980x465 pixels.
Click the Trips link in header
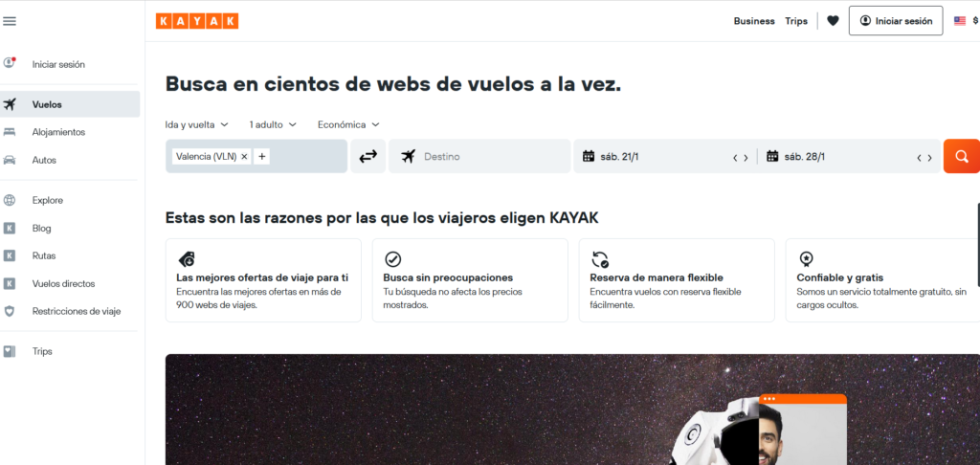pos(796,21)
